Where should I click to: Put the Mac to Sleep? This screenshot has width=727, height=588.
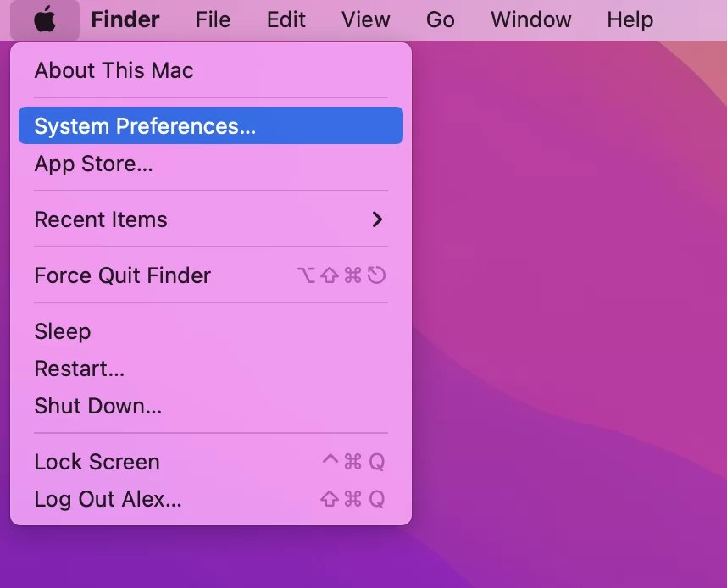(63, 331)
